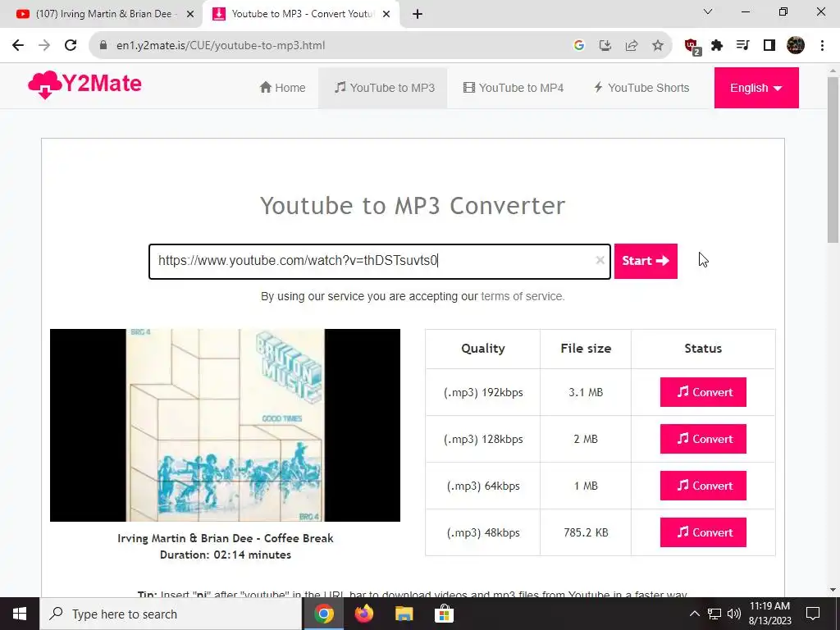
Task: Open the uBlock shield extension icon
Action: [692, 47]
